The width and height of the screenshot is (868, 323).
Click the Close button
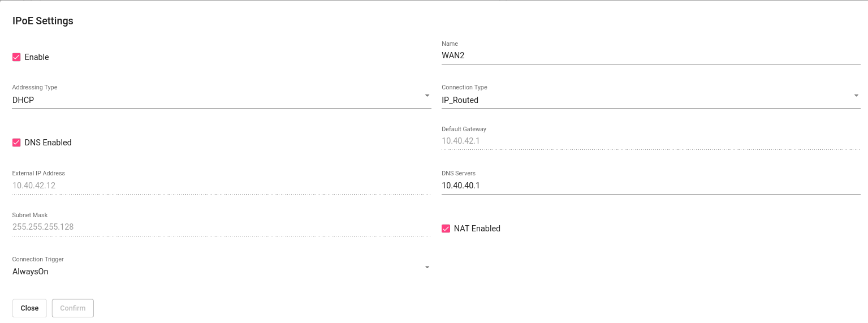pyautogui.click(x=29, y=308)
